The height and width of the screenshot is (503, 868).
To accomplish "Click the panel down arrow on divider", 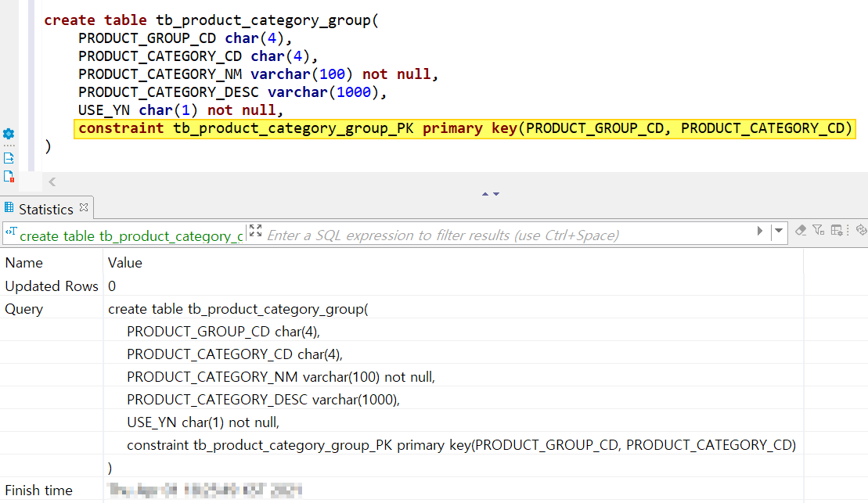I will point(496,194).
